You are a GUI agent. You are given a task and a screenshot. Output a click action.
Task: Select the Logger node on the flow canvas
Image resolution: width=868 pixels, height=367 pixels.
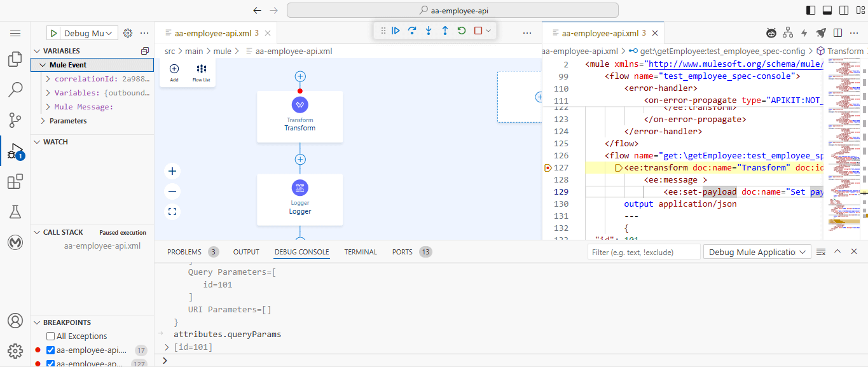pos(300,199)
